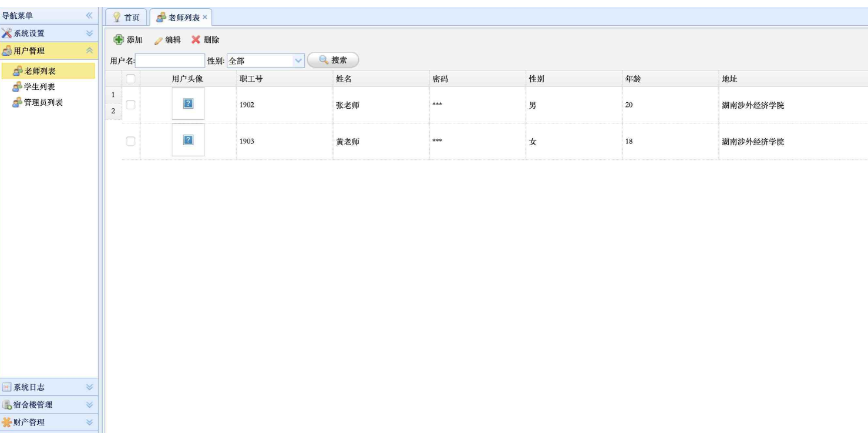Click the building icon beside 宿舍楼管理
The image size is (868, 433).
(x=6, y=404)
